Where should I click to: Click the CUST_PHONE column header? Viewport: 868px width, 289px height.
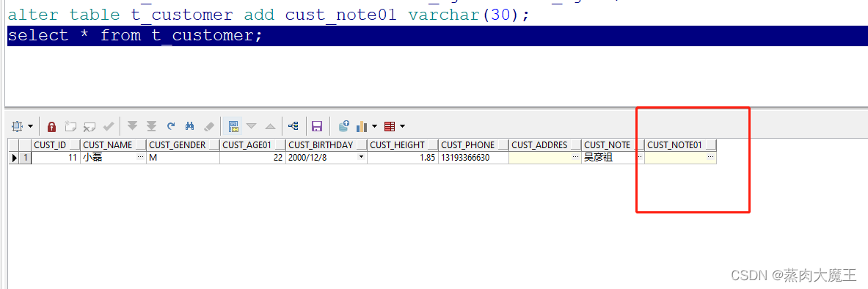point(474,145)
